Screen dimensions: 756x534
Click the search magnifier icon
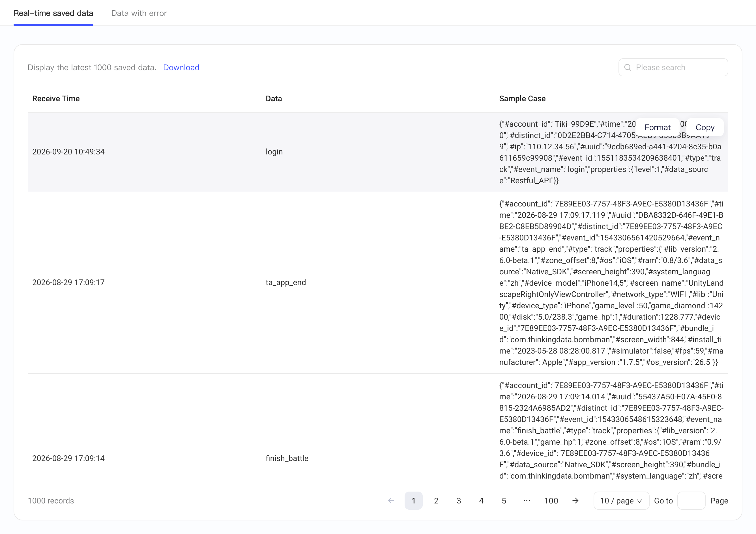(628, 68)
